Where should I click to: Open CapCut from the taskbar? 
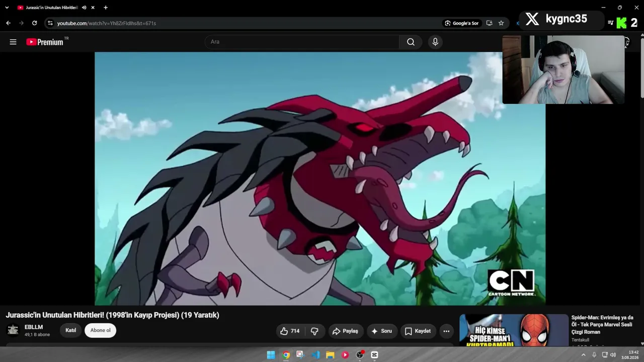(x=374, y=355)
